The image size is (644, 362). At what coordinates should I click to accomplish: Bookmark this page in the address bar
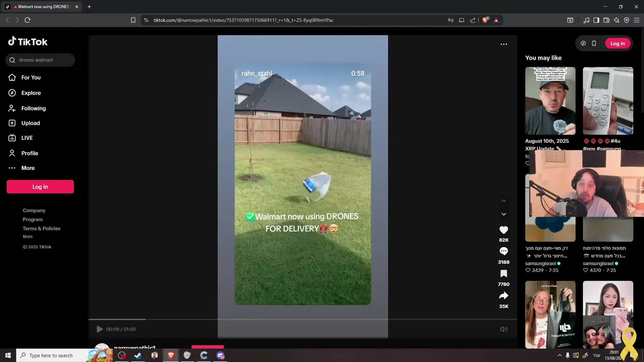(133, 20)
